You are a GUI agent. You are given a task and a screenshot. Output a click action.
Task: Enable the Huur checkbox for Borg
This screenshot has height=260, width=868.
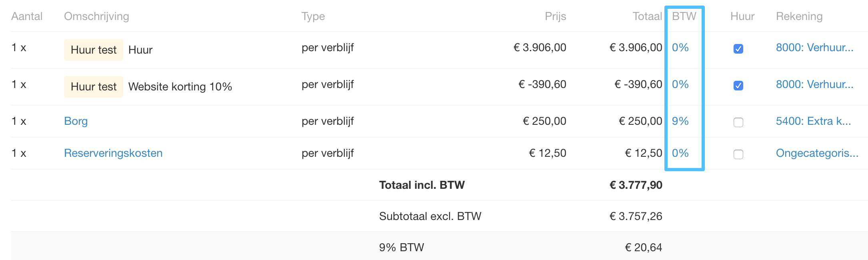(x=738, y=122)
